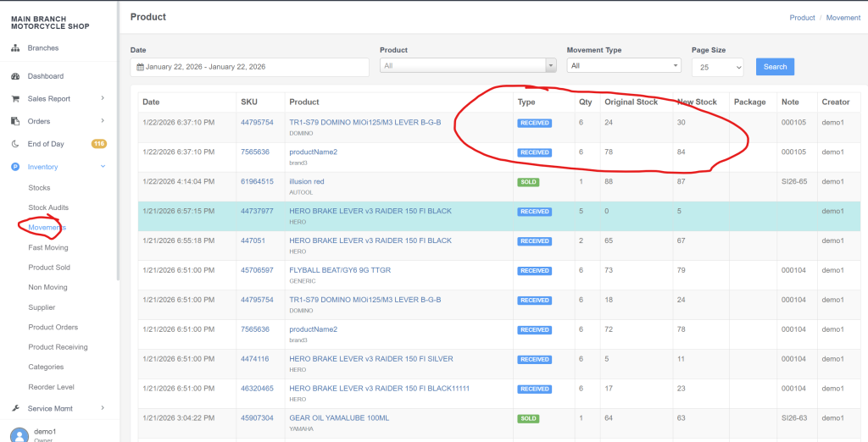
Task: Open the Movement Type dropdown
Action: (x=624, y=66)
